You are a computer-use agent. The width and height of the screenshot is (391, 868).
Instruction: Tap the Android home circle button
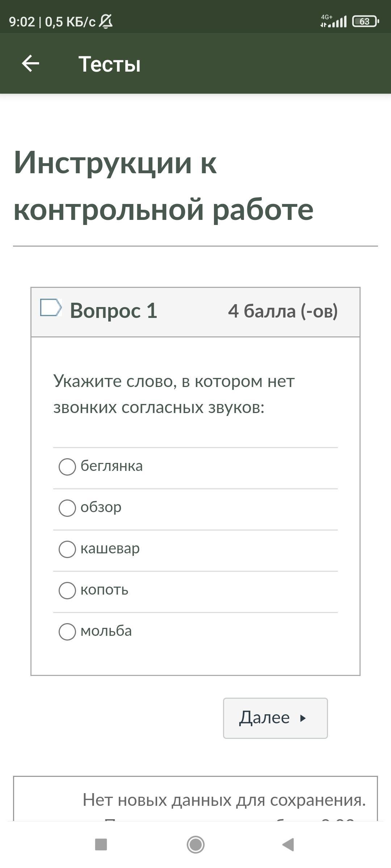pos(195,844)
